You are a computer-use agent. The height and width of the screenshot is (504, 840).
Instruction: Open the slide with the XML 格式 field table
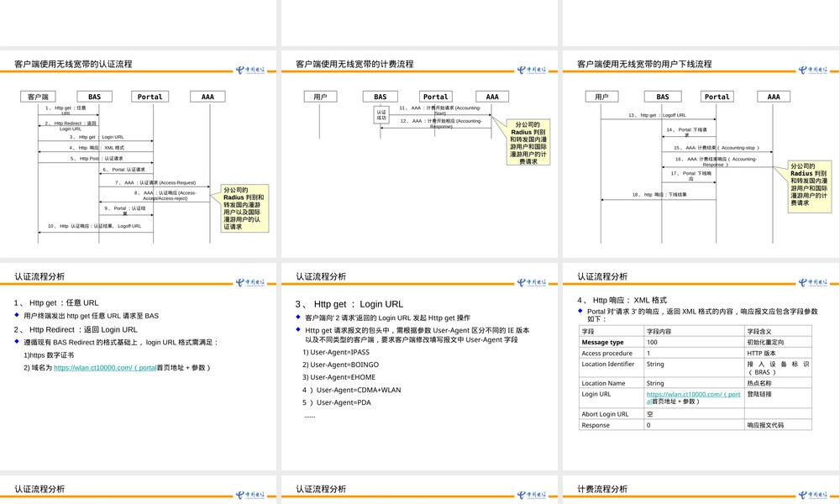point(701,366)
